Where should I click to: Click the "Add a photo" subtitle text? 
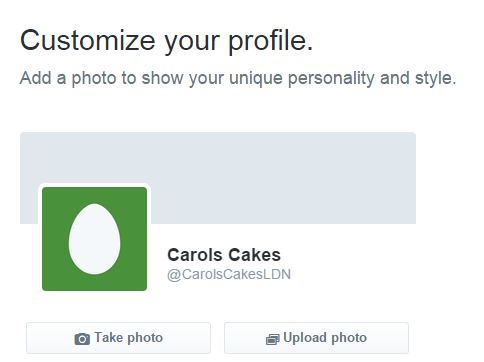click(x=238, y=79)
